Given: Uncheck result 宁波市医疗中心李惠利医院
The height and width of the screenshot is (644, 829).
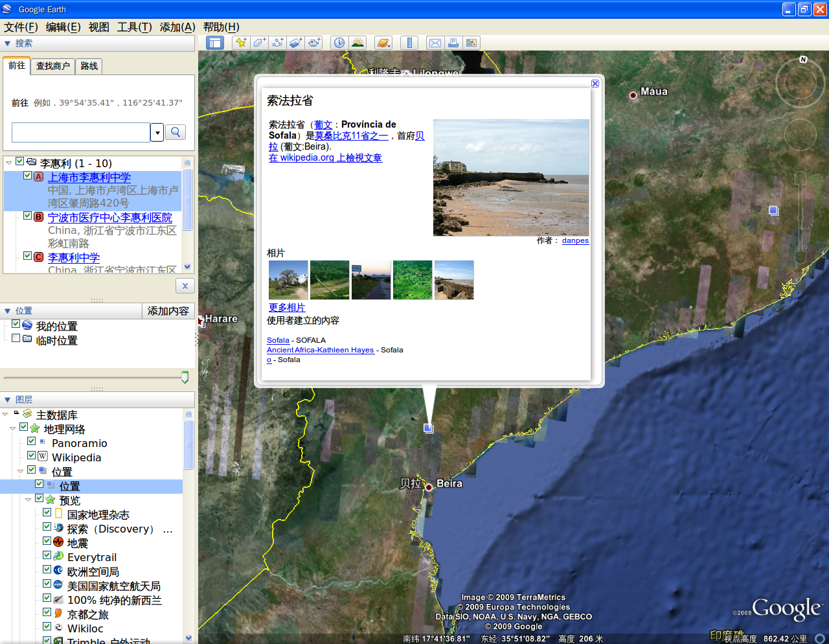Looking at the screenshot, I should tap(28, 216).
